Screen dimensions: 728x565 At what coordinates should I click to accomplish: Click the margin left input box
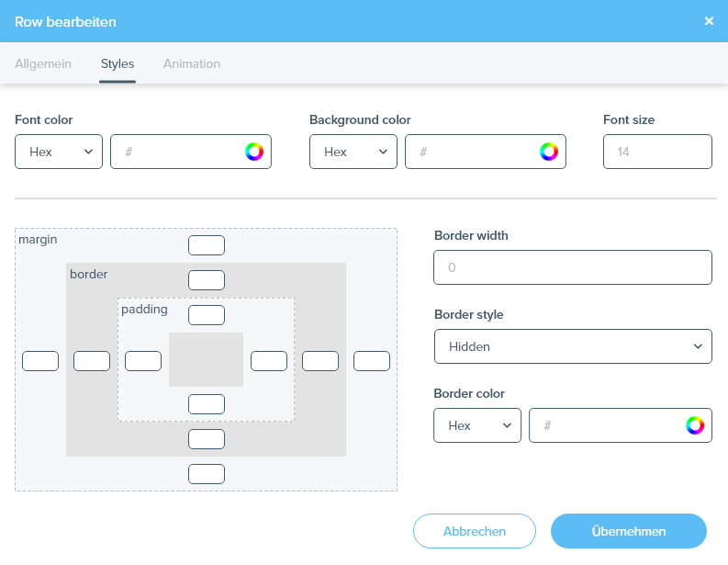tap(40, 361)
